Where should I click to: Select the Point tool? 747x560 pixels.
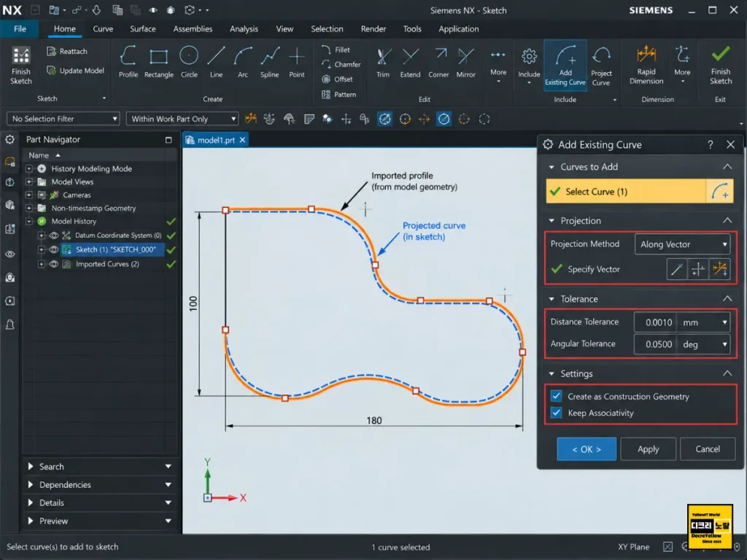point(297,62)
